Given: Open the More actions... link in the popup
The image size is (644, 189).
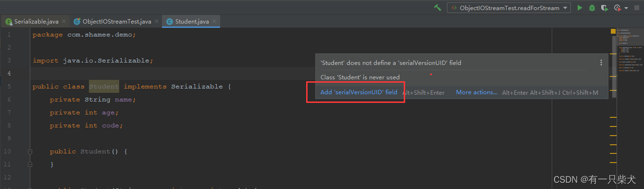Looking at the screenshot, I should 477,92.
